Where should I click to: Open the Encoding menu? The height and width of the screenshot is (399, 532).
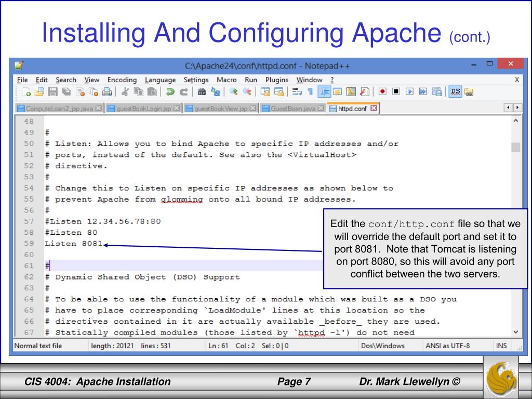[x=122, y=79]
